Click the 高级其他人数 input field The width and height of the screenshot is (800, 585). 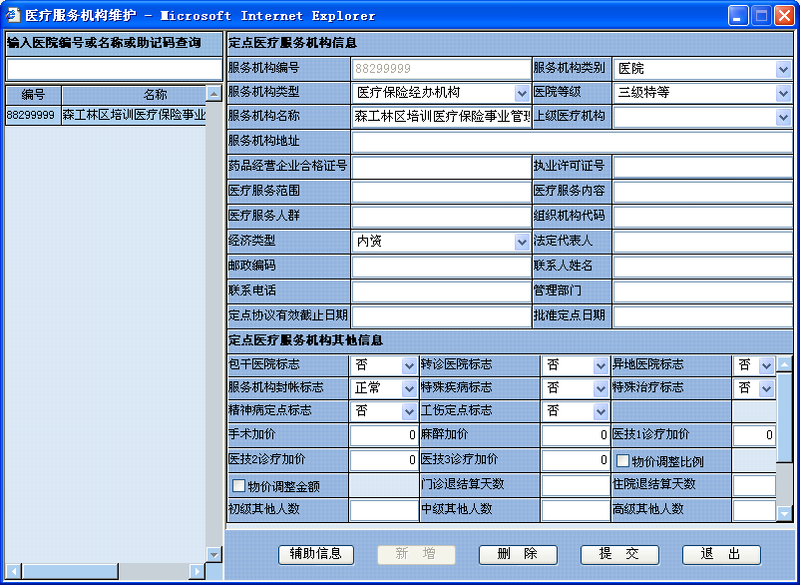click(x=755, y=510)
